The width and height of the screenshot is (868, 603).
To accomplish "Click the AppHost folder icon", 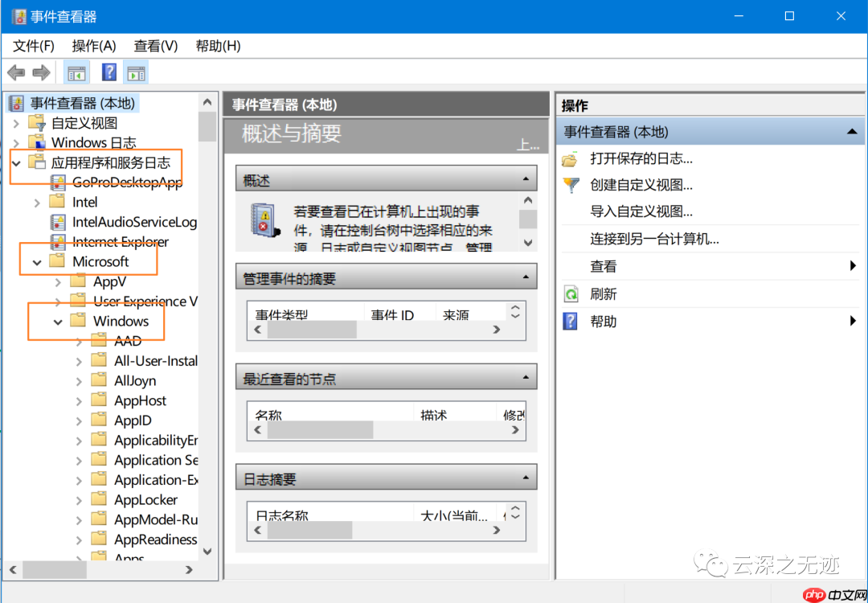I will 99,400.
